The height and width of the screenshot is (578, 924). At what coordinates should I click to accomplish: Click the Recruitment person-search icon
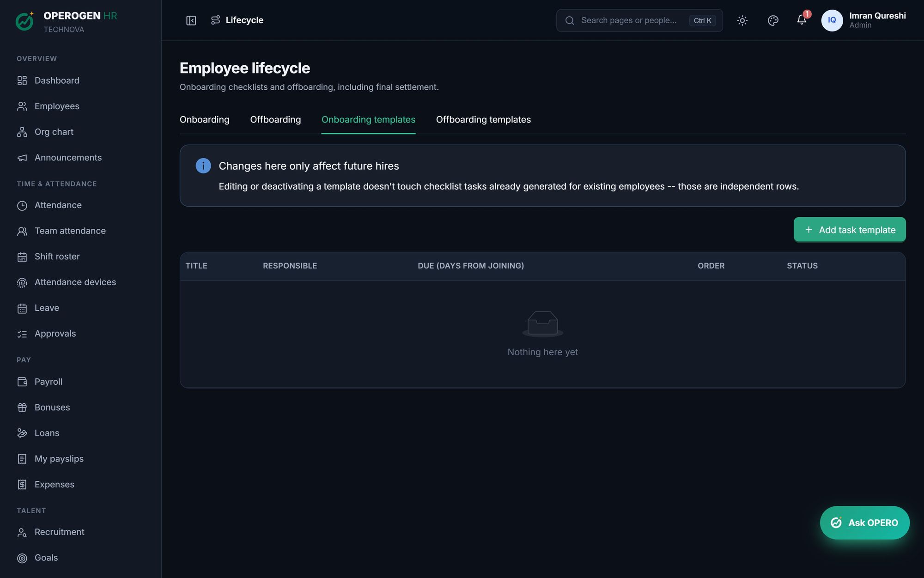[x=22, y=532]
